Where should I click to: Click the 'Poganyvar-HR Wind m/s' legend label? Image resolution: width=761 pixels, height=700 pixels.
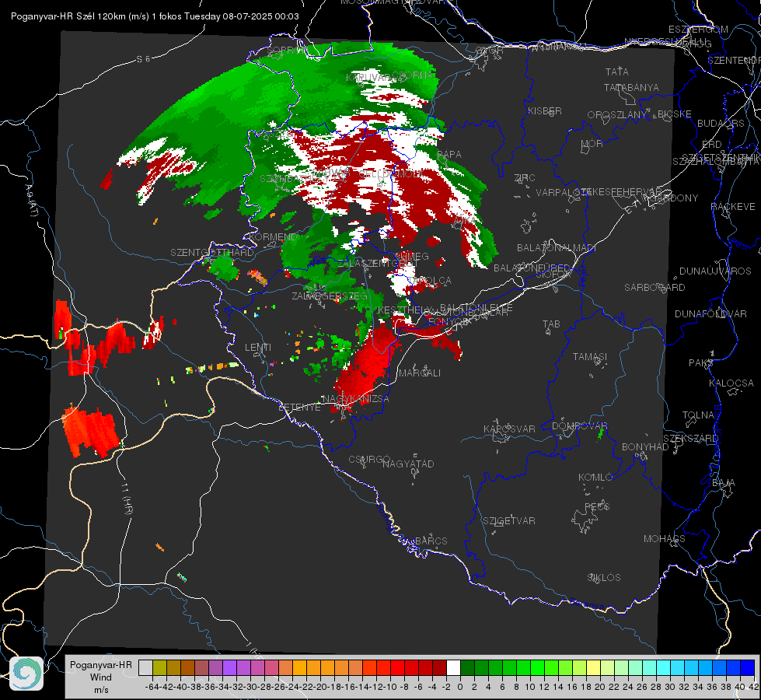tap(100, 677)
